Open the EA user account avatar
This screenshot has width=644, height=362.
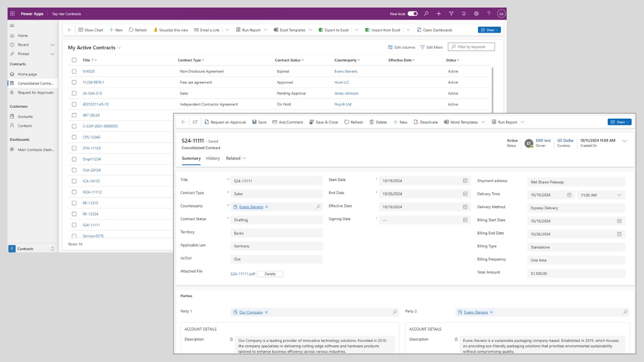pyautogui.click(x=501, y=14)
